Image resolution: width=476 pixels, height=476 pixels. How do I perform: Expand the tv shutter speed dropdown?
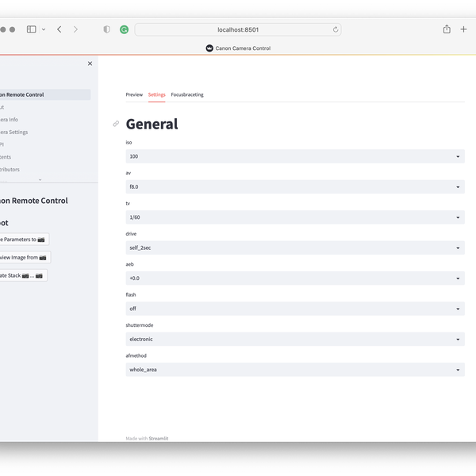294,217
